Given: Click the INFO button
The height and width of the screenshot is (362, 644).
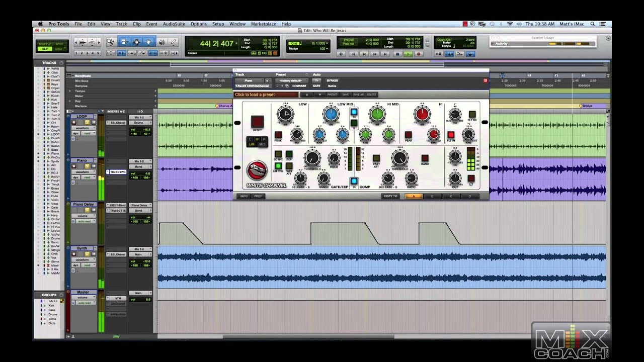Looking at the screenshot, I should click(244, 196).
